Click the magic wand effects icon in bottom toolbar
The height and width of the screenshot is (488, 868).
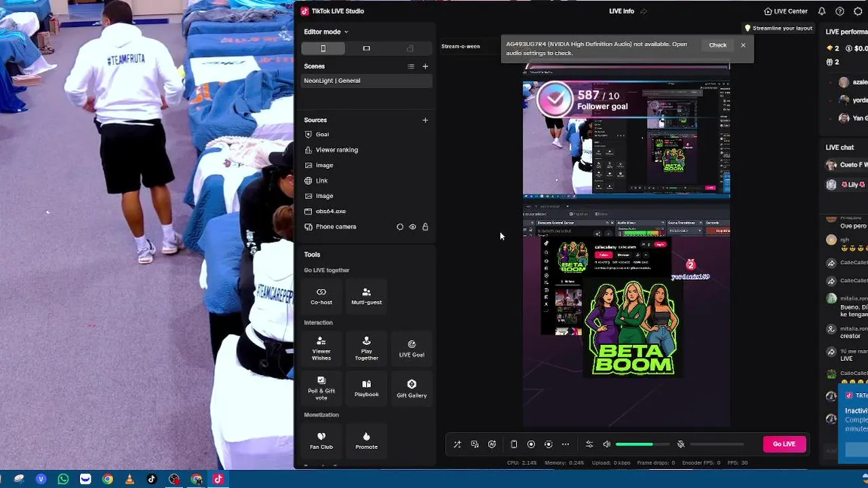pyautogui.click(x=457, y=445)
